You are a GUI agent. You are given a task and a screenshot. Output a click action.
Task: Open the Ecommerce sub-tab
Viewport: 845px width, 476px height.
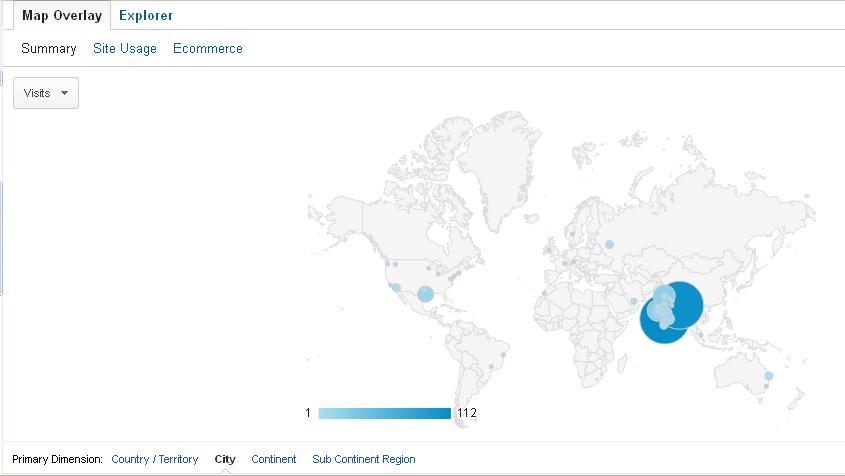point(207,49)
